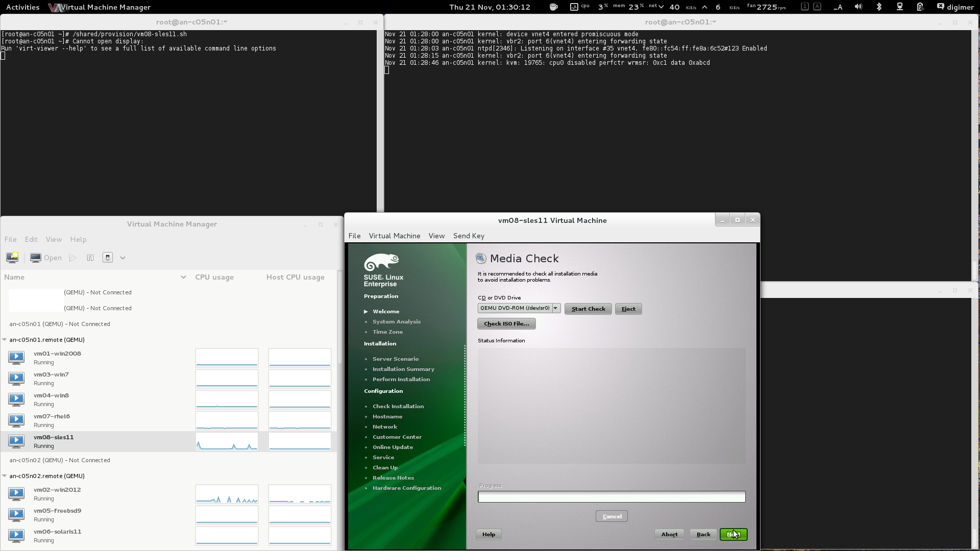Click the CPU usage column header
980x551 pixels.
[x=214, y=277]
